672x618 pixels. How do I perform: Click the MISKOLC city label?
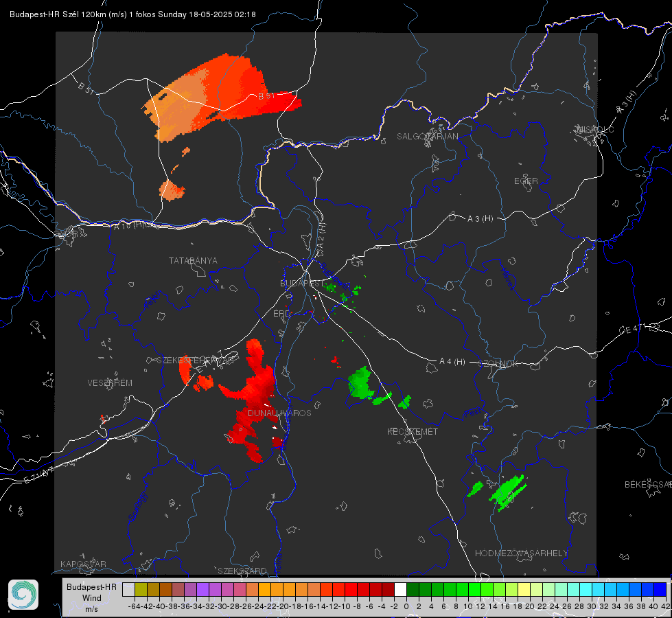coord(595,129)
